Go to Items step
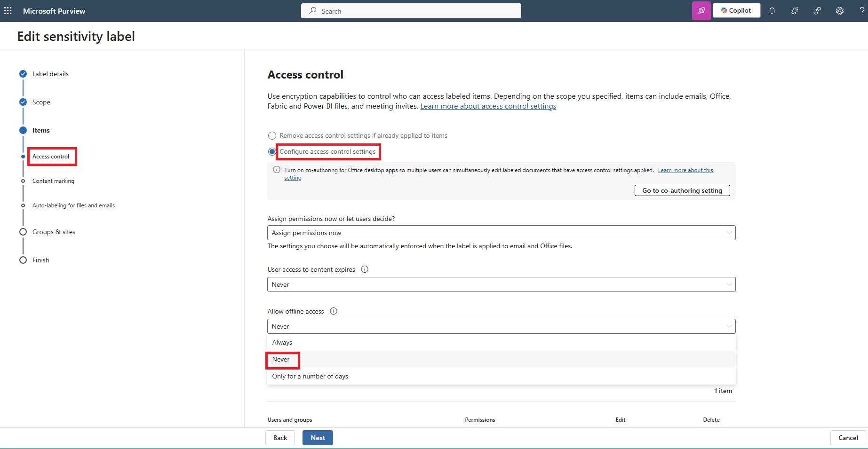The width and height of the screenshot is (868, 449). [x=41, y=130]
